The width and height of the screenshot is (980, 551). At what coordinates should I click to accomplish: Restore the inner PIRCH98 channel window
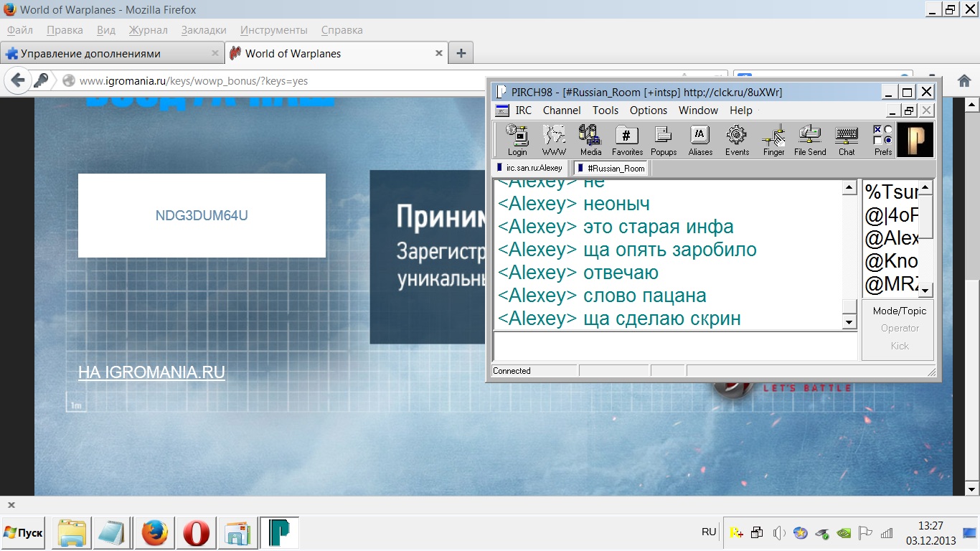pos(909,110)
